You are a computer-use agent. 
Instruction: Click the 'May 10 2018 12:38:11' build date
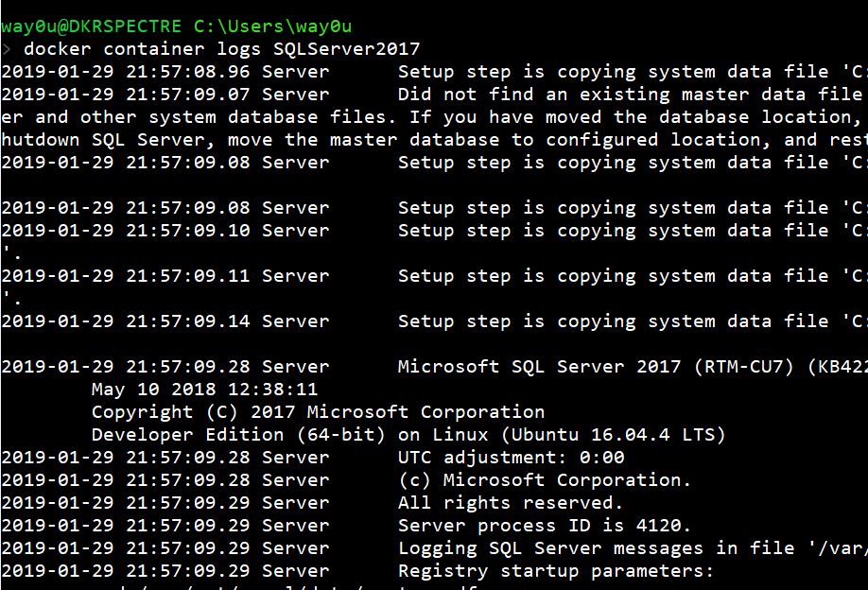pos(204,390)
